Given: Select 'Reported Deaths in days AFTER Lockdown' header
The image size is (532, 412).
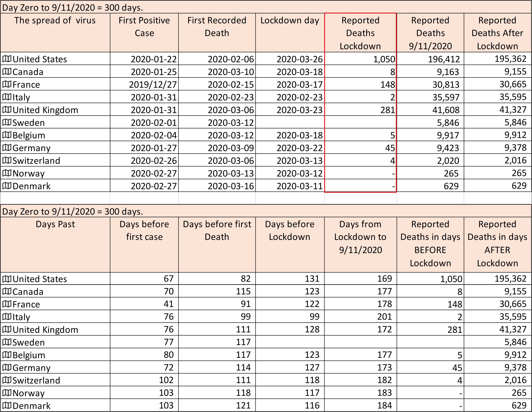Looking at the screenshot, I should 498,245.
